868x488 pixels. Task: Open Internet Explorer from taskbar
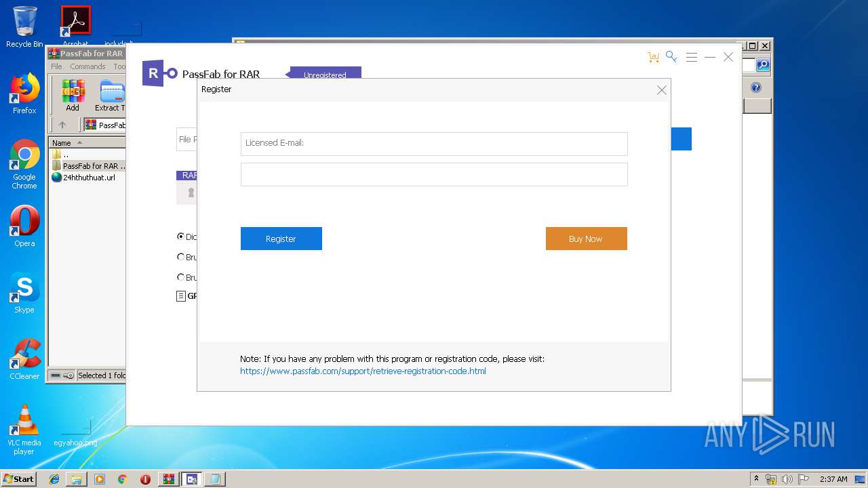54,479
